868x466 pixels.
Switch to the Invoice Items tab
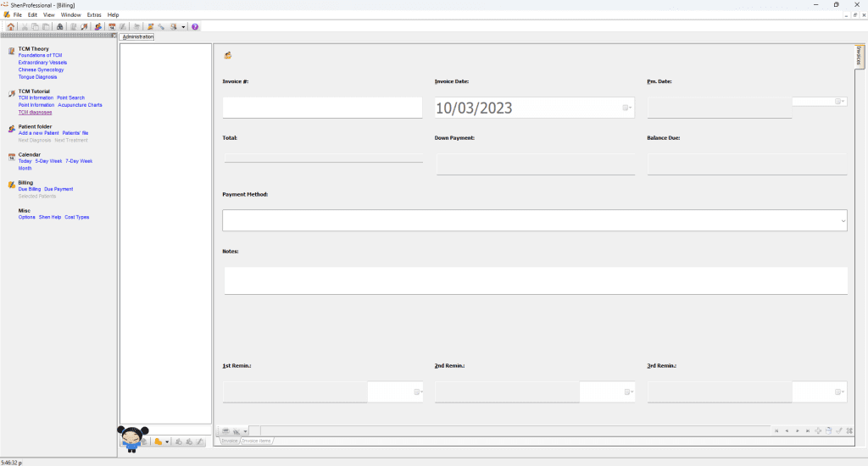[x=257, y=441]
